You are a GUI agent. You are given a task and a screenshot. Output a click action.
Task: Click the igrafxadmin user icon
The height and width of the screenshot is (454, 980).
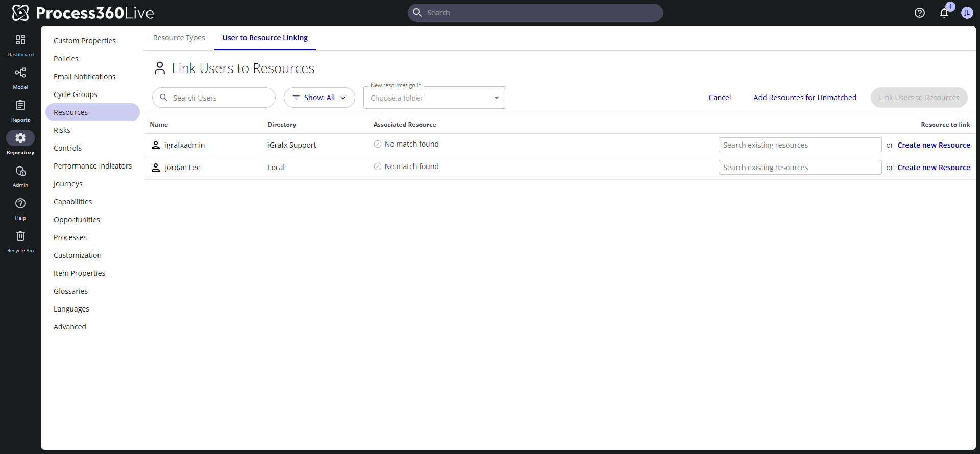pyautogui.click(x=156, y=145)
